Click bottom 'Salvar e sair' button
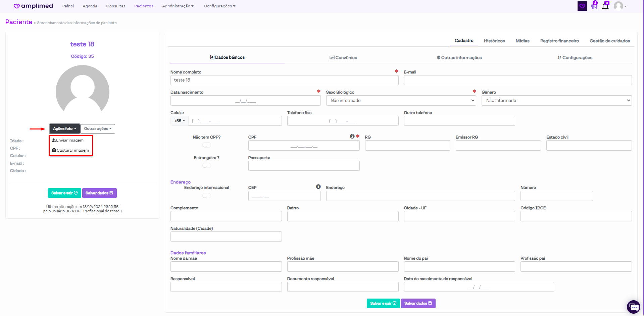 coord(383,303)
